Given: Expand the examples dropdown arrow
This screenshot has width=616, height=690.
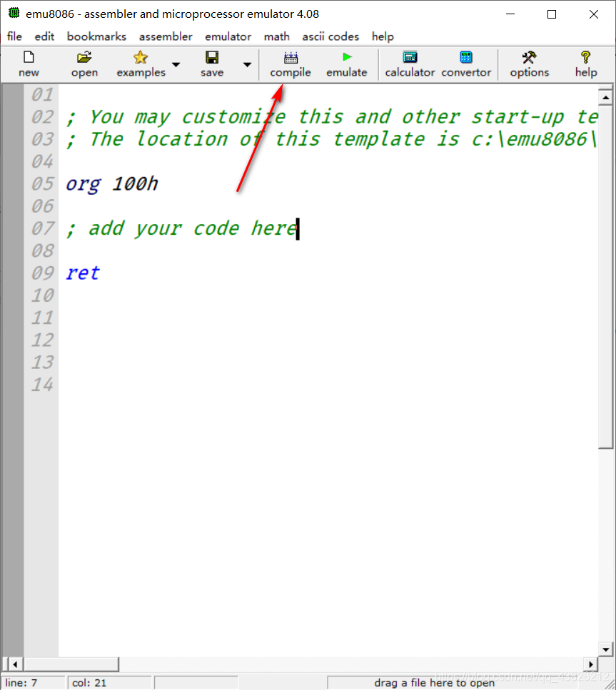Looking at the screenshot, I should pyautogui.click(x=176, y=65).
